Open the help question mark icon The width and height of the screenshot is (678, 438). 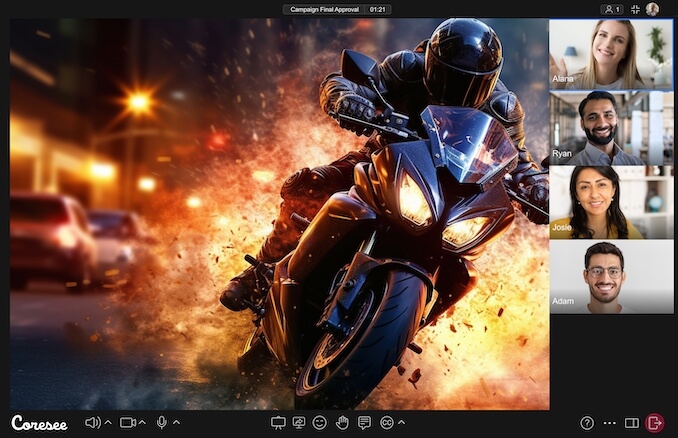pos(587,423)
